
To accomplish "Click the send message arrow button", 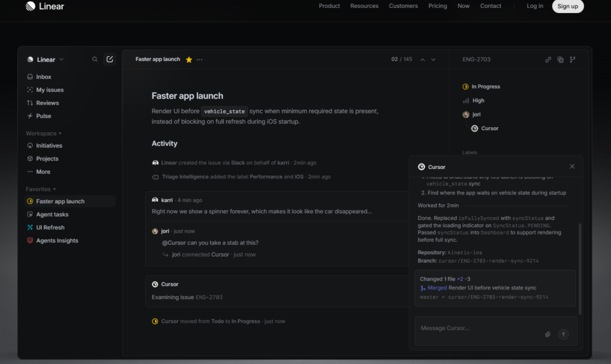I will click(x=563, y=334).
